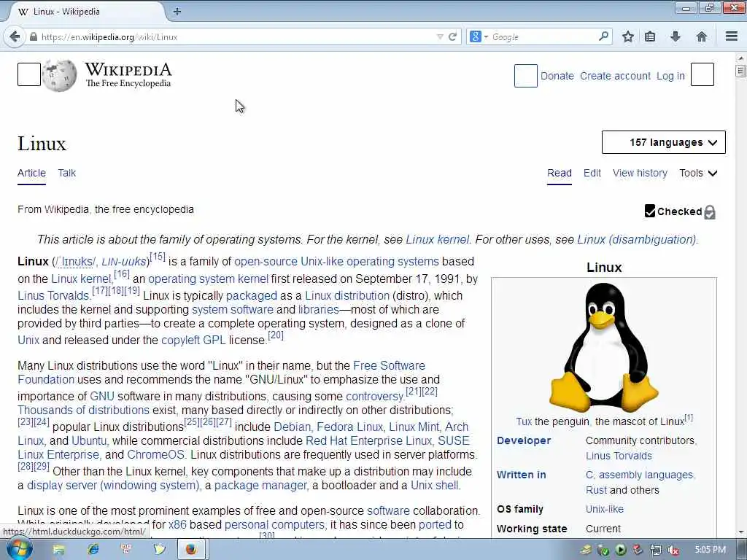Viewport: 747px width, 560px height.
Task: Click the muted volume tray icon
Action: point(673,550)
